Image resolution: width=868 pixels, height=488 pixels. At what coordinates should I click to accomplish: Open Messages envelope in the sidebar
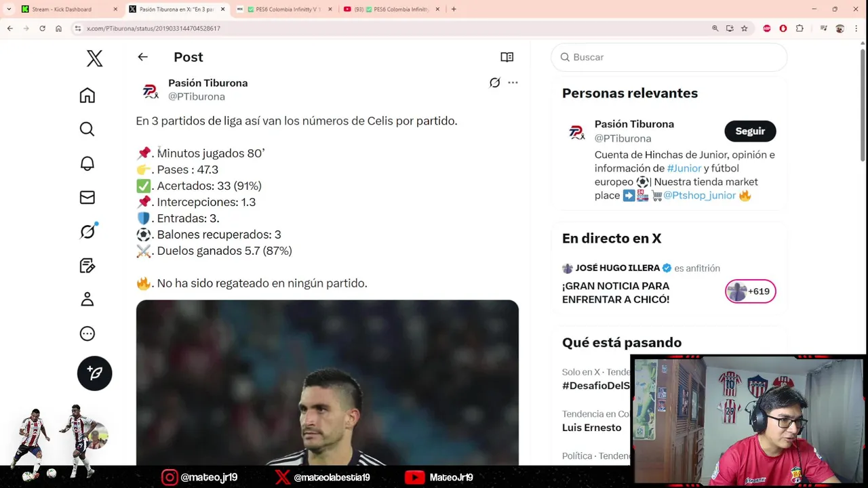click(87, 197)
